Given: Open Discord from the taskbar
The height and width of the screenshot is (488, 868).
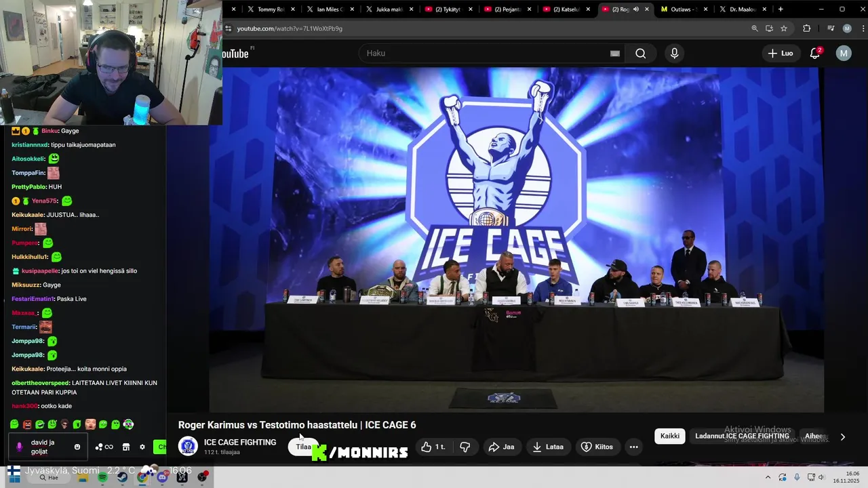Looking at the screenshot, I should (x=162, y=477).
